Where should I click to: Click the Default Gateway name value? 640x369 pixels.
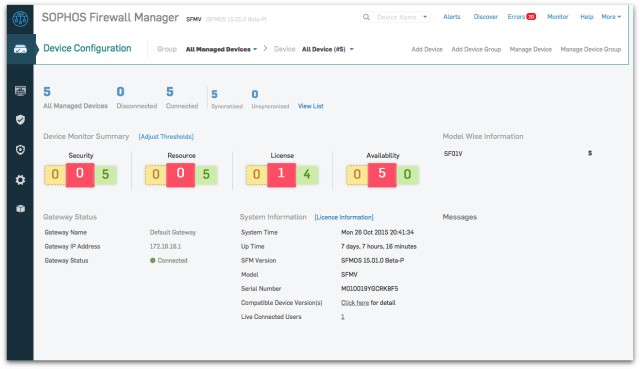173,232
